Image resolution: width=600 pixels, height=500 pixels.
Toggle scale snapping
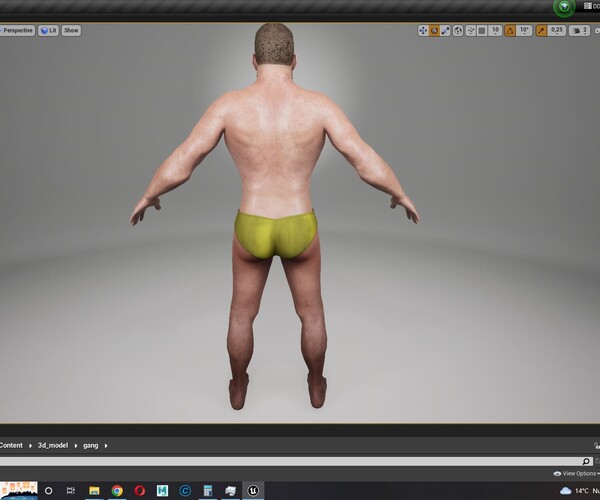541,31
